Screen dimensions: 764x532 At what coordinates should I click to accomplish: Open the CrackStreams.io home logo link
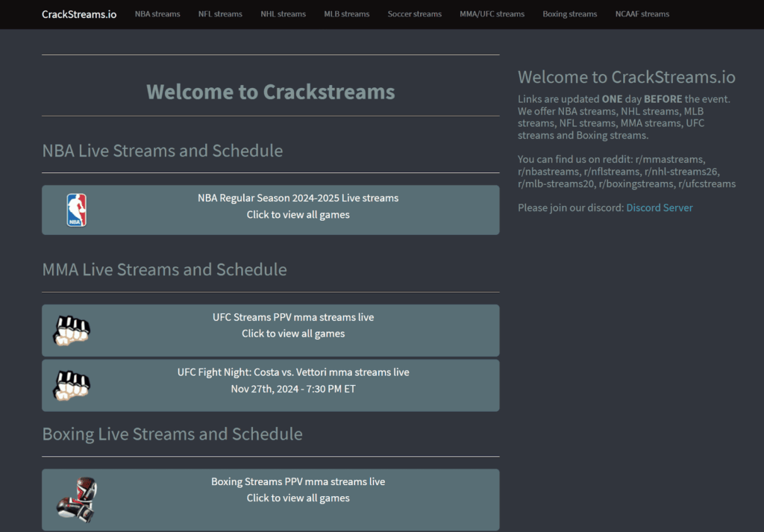[79, 14]
